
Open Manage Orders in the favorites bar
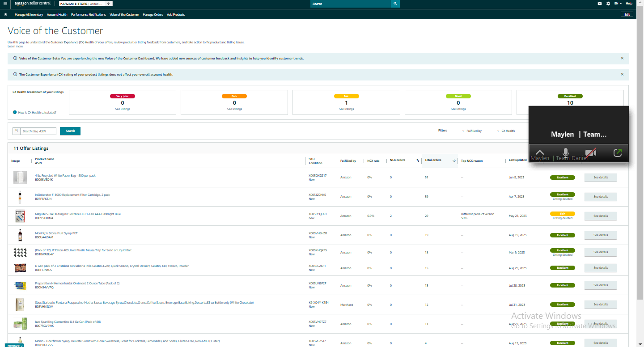(153, 14)
